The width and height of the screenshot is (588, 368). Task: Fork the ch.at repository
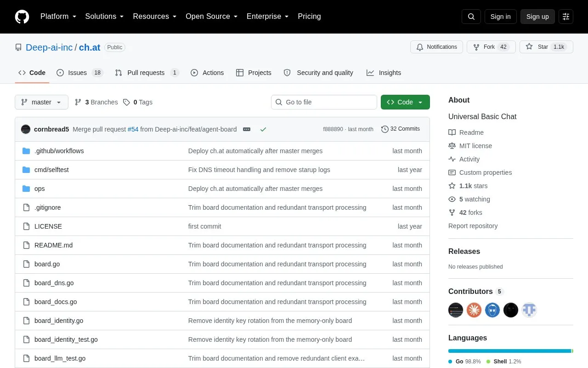point(491,47)
